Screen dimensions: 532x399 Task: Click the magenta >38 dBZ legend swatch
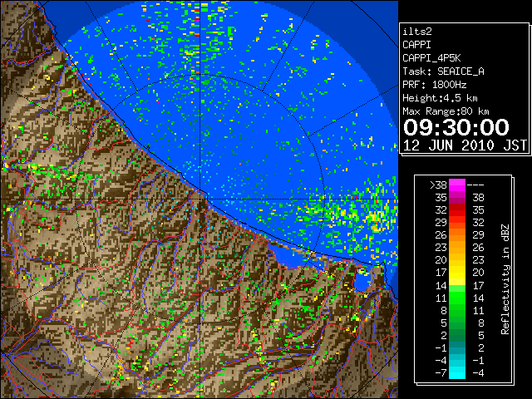(457, 185)
